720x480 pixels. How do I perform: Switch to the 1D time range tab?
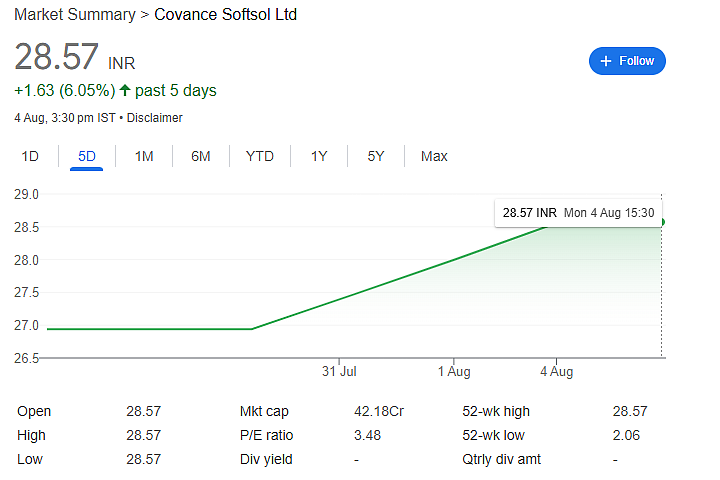point(30,157)
